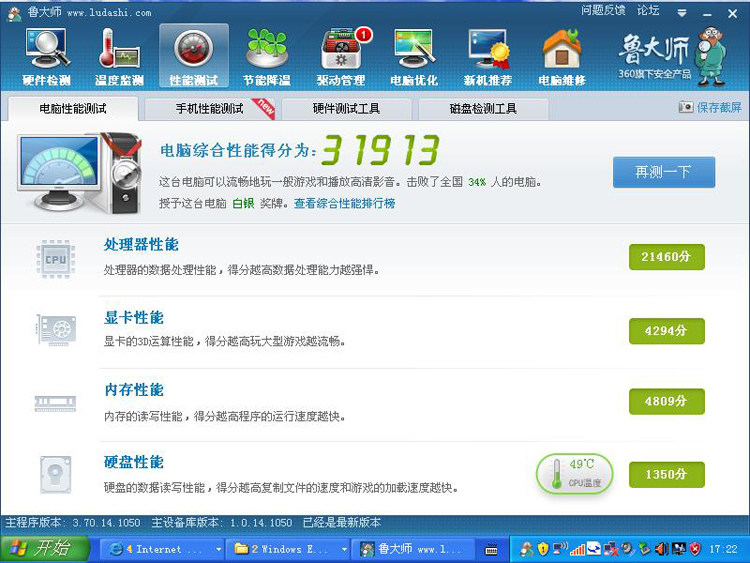Open the 硬件检测 hardware detection icon
The width and height of the screenshot is (750, 563).
(x=47, y=56)
